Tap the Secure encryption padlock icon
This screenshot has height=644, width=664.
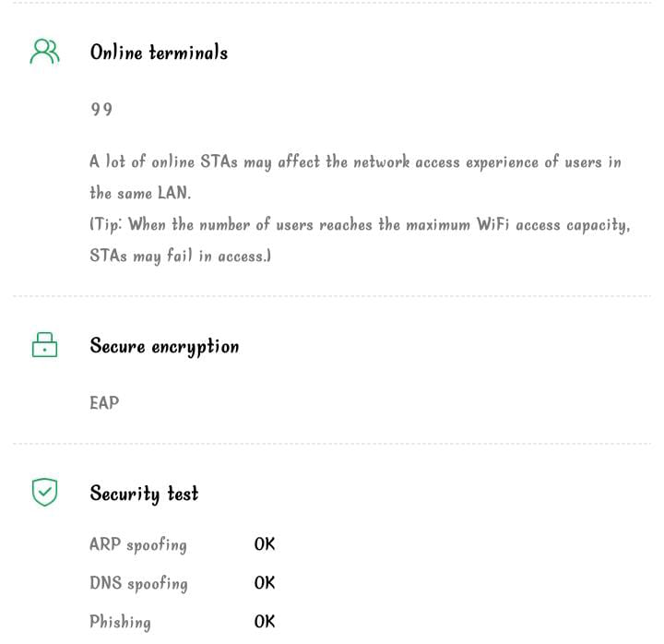[44, 345]
